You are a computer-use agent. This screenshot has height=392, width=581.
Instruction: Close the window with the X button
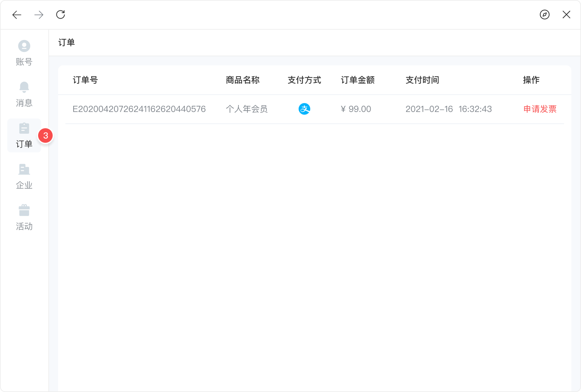(x=566, y=15)
